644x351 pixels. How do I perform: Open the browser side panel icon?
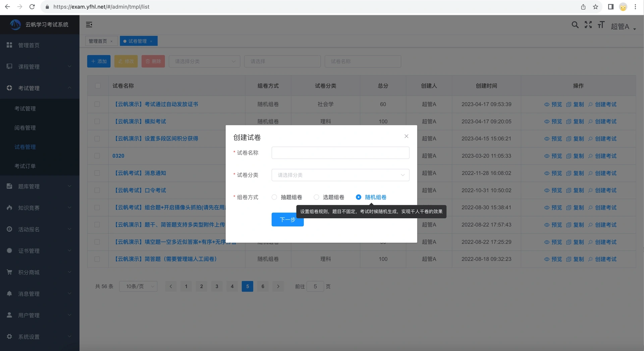pyautogui.click(x=610, y=7)
